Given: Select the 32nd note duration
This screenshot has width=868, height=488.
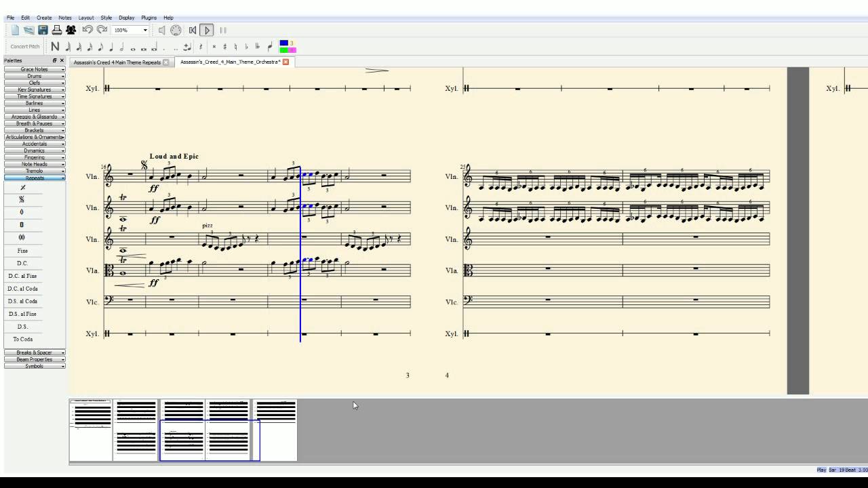Looking at the screenshot, I should [x=79, y=47].
